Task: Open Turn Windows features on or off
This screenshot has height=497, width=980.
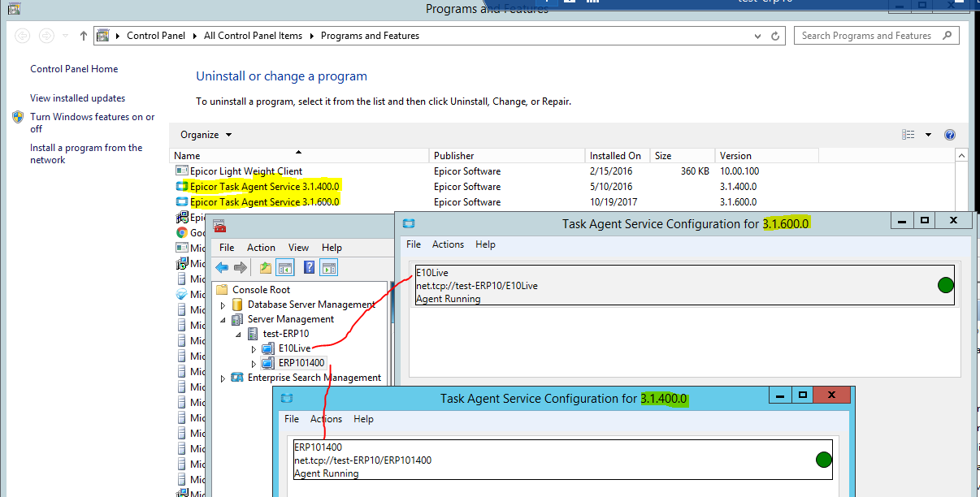Action: (x=93, y=123)
